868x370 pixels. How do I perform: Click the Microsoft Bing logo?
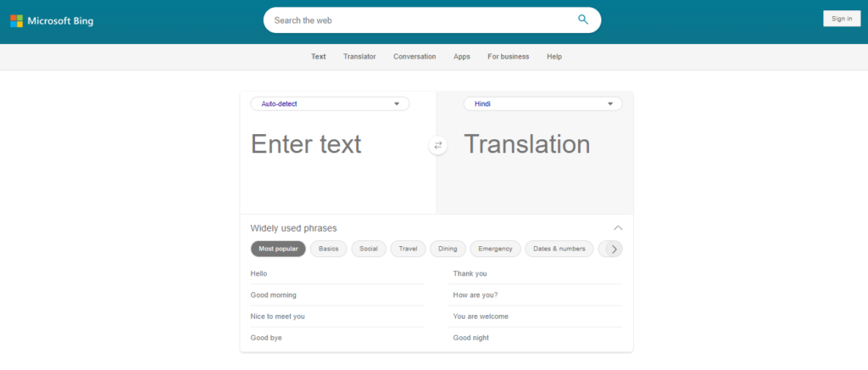pos(52,20)
